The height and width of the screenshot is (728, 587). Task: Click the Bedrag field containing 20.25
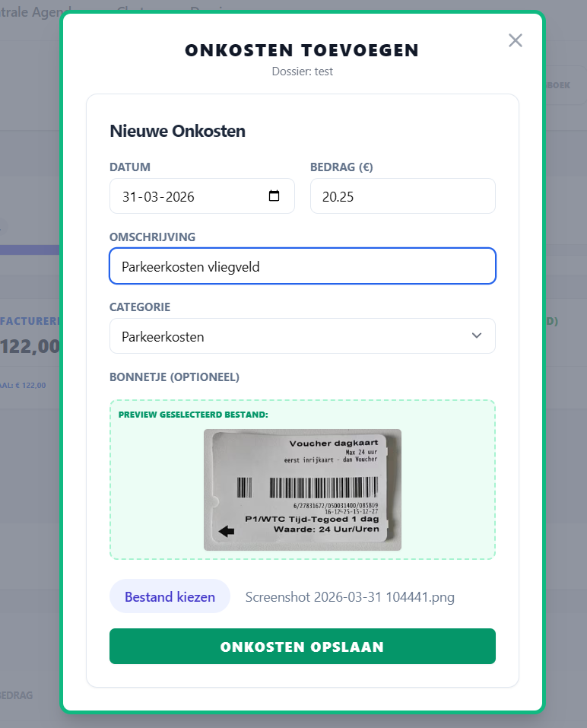point(402,196)
